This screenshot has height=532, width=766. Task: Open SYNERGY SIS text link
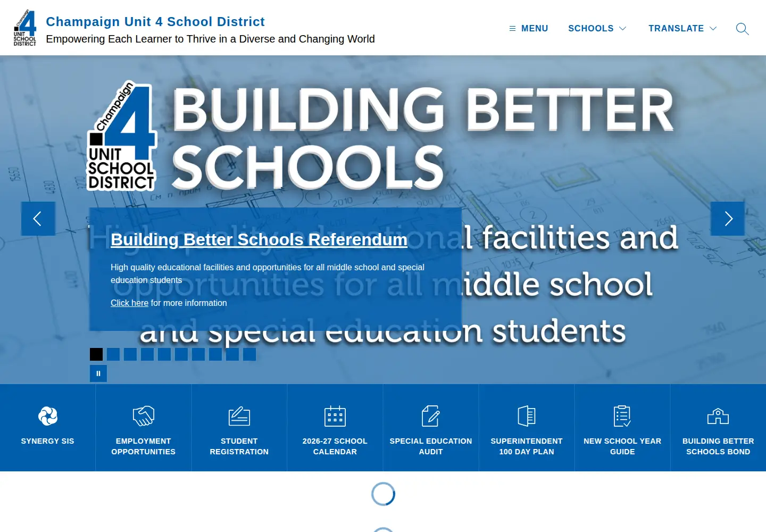click(48, 441)
